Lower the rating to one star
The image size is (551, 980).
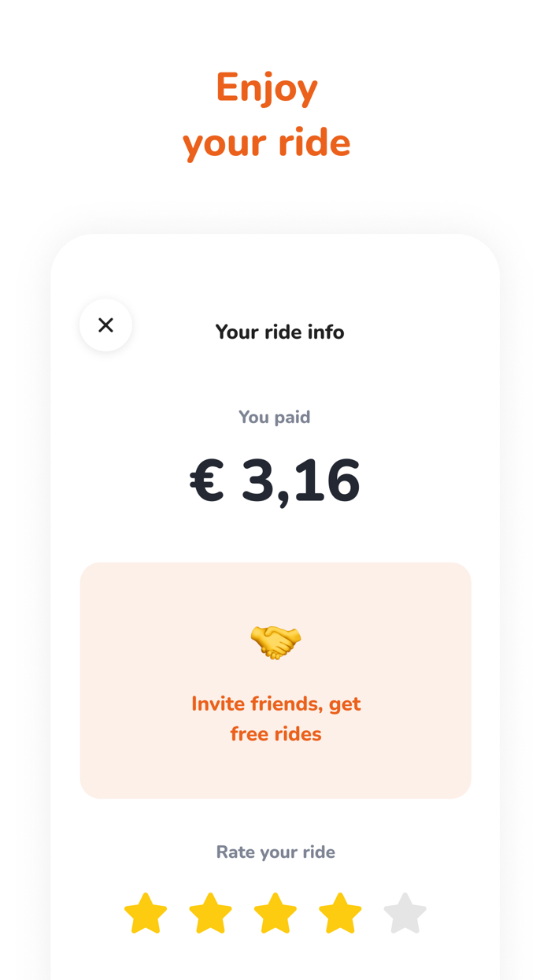point(146,912)
